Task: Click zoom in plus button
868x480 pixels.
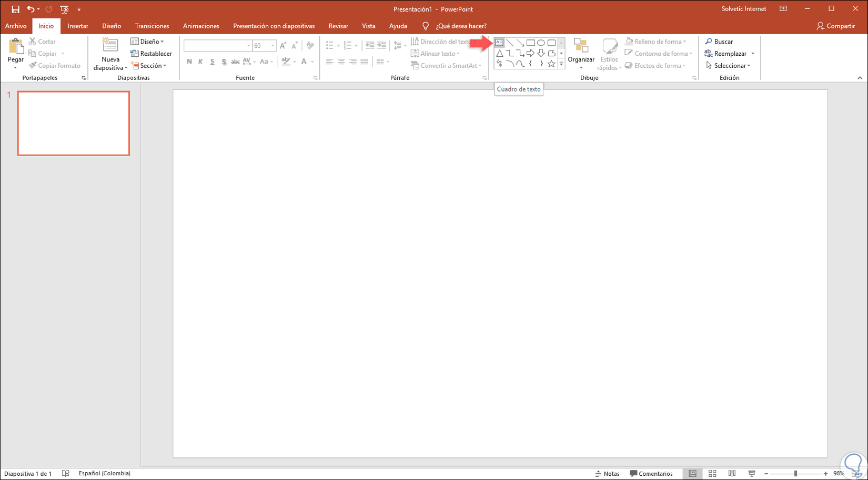Action: point(825,474)
